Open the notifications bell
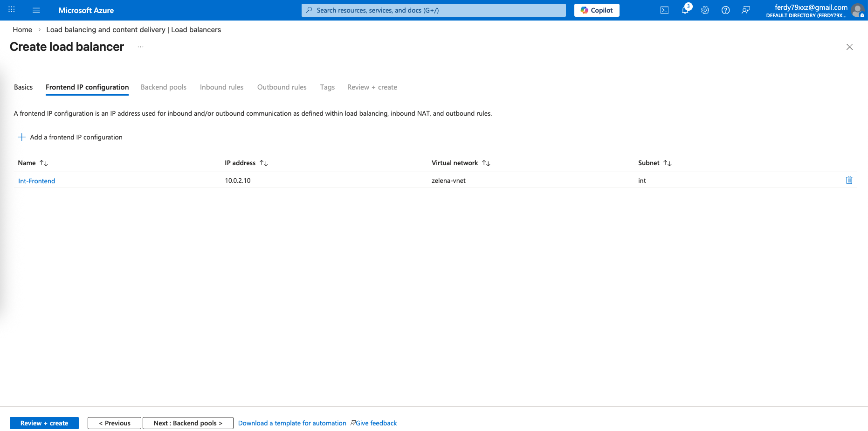 685,10
